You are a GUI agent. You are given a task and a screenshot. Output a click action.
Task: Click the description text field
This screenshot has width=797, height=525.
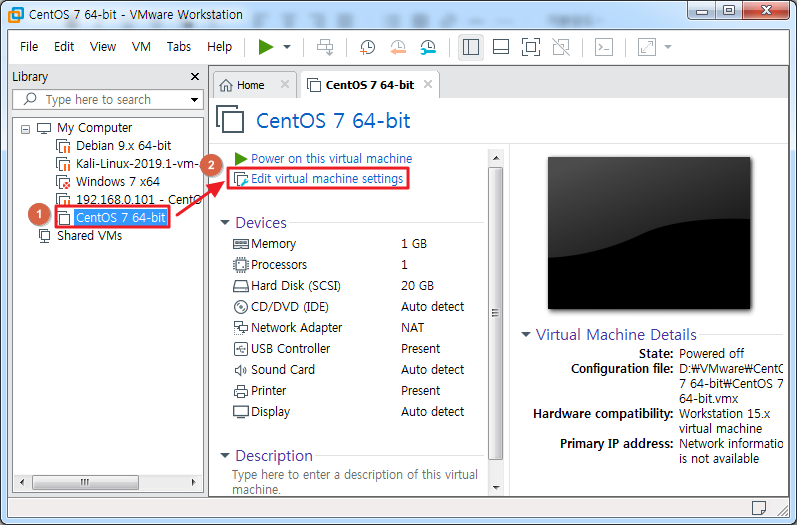tap(355, 482)
